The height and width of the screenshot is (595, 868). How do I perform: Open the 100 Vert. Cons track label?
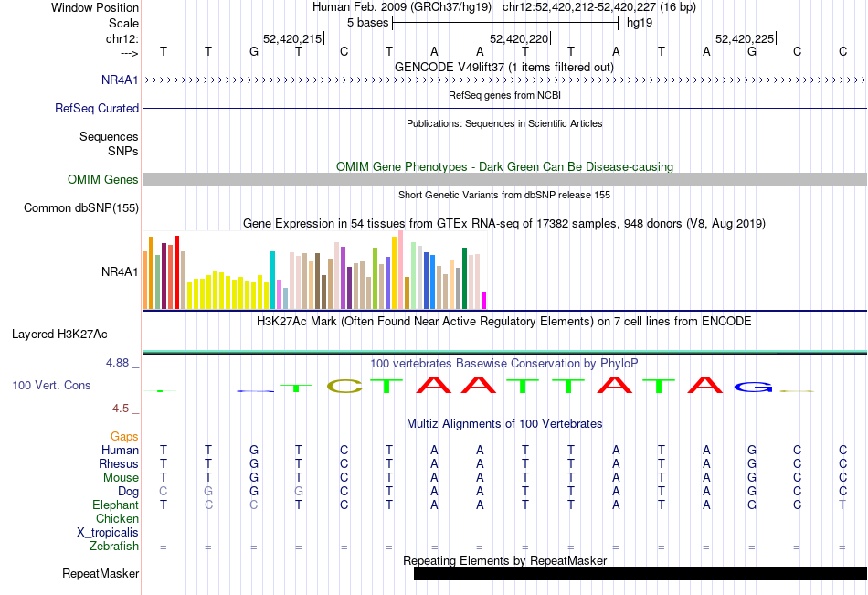click(x=51, y=385)
